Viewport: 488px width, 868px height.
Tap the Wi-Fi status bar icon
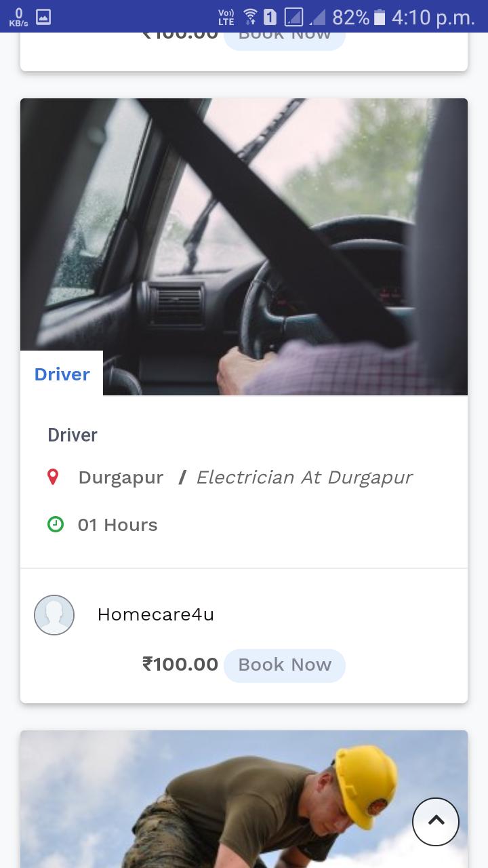tap(250, 16)
